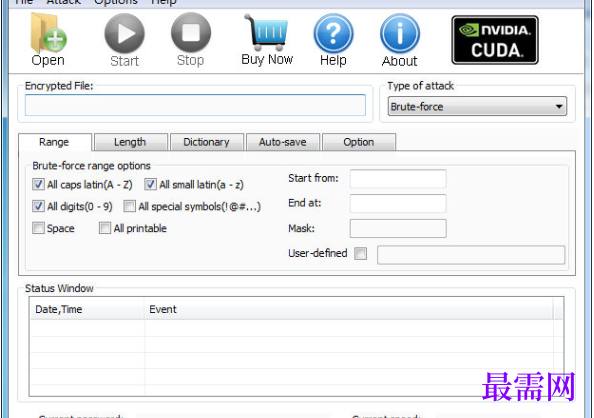Enable the Space character checkbox
This screenshot has width=594, height=418.
coord(38,228)
